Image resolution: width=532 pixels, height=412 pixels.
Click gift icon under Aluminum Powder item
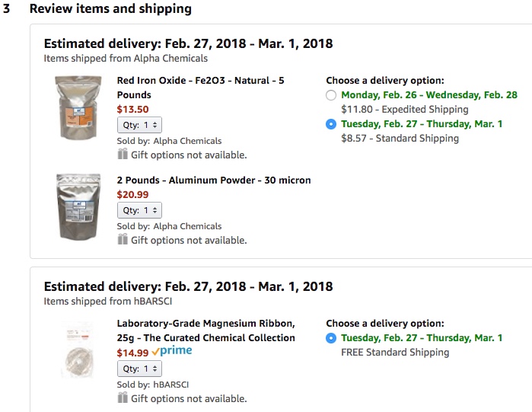123,240
